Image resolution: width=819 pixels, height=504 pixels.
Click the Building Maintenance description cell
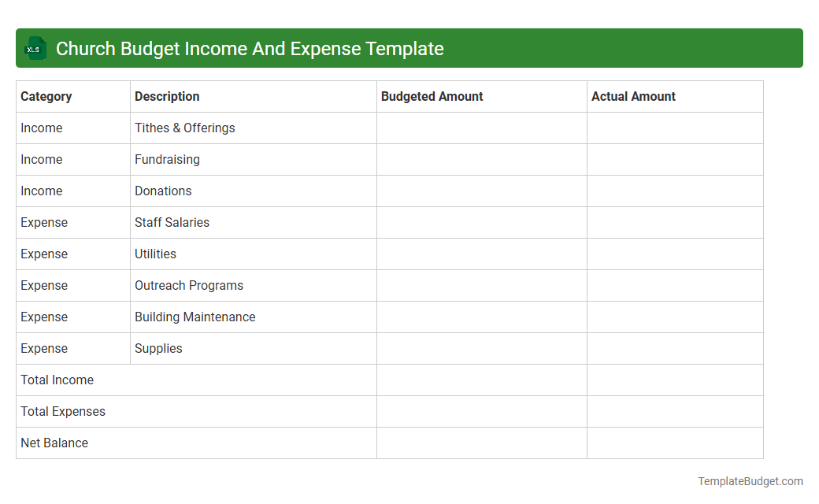pyautogui.click(x=195, y=317)
